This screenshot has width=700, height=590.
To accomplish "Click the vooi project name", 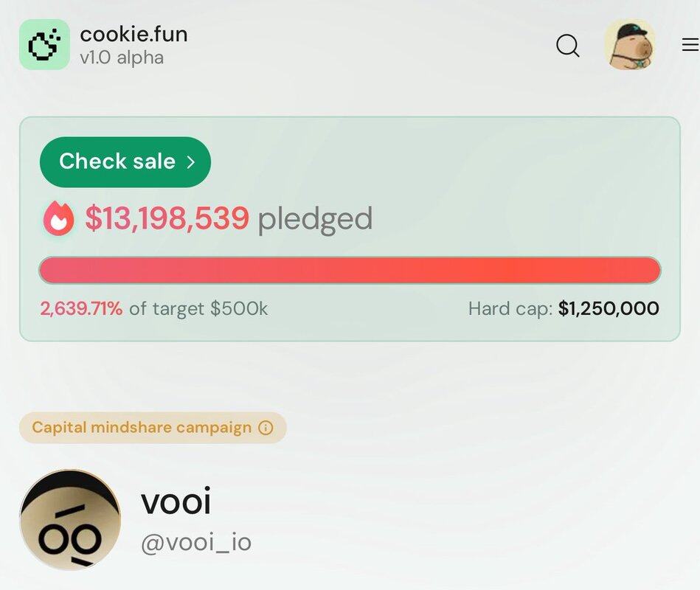I will tap(176, 502).
